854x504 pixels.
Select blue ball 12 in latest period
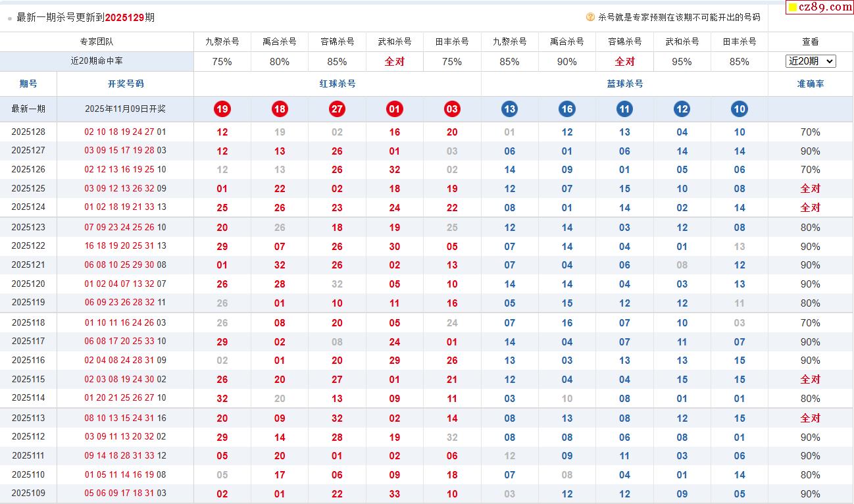[x=682, y=109]
